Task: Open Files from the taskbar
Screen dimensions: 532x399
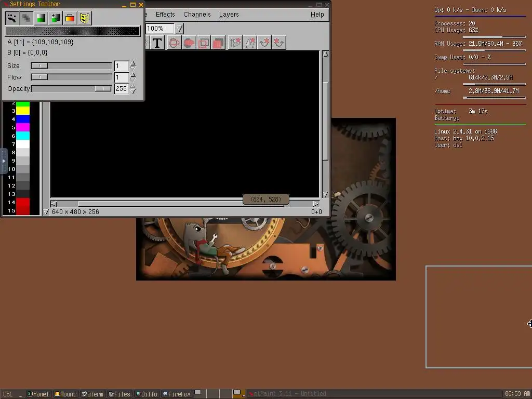Action: [x=120, y=394]
